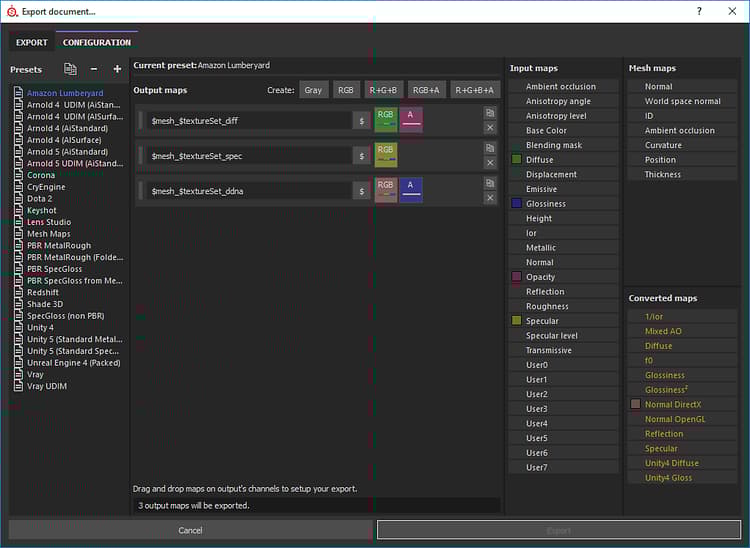750x548 pixels.
Task: Select the Unity 4 preset
Action: 40,328
